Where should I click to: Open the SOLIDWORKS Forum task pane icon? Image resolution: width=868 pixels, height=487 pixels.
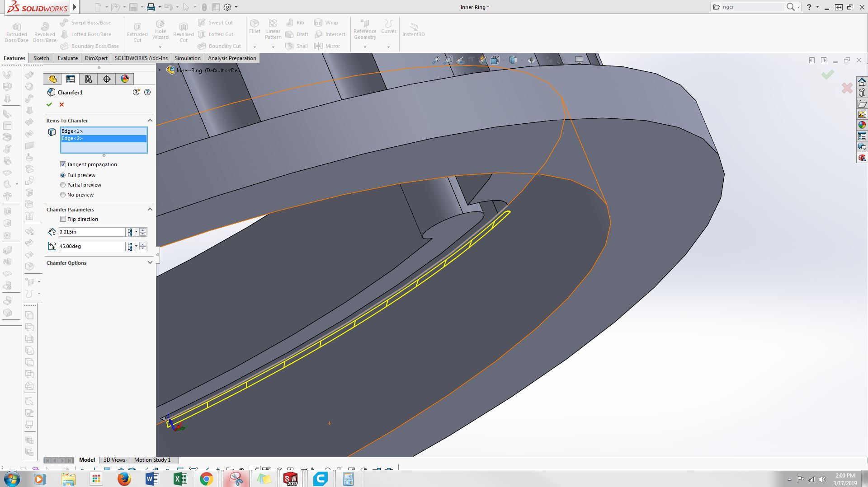pos(862,147)
